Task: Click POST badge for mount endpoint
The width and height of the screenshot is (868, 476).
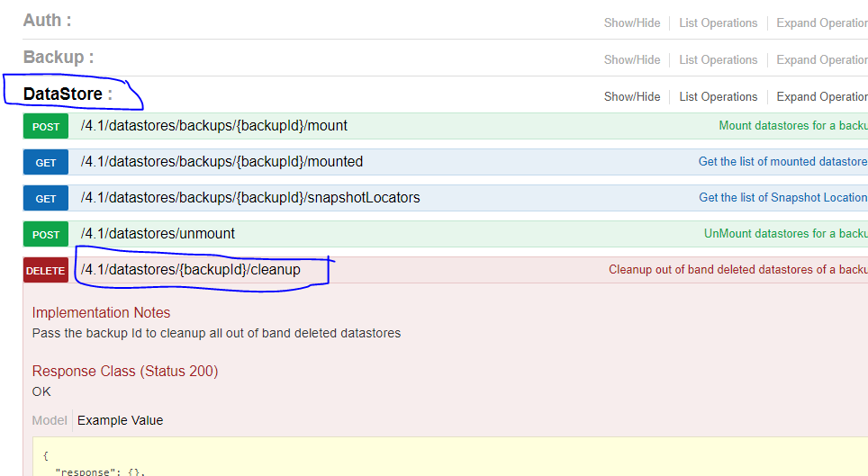Action: tap(45, 126)
